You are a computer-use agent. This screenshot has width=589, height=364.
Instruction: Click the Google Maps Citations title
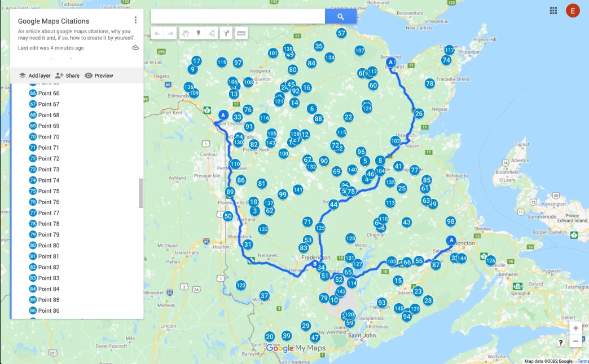pos(54,21)
